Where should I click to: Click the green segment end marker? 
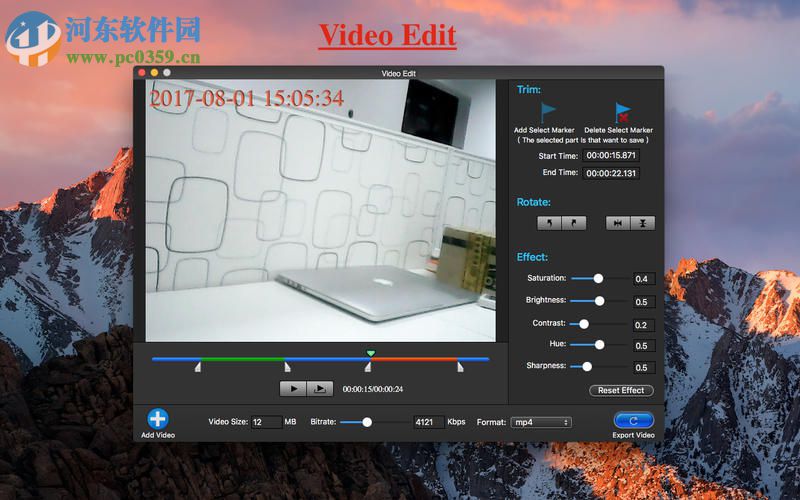(x=287, y=367)
